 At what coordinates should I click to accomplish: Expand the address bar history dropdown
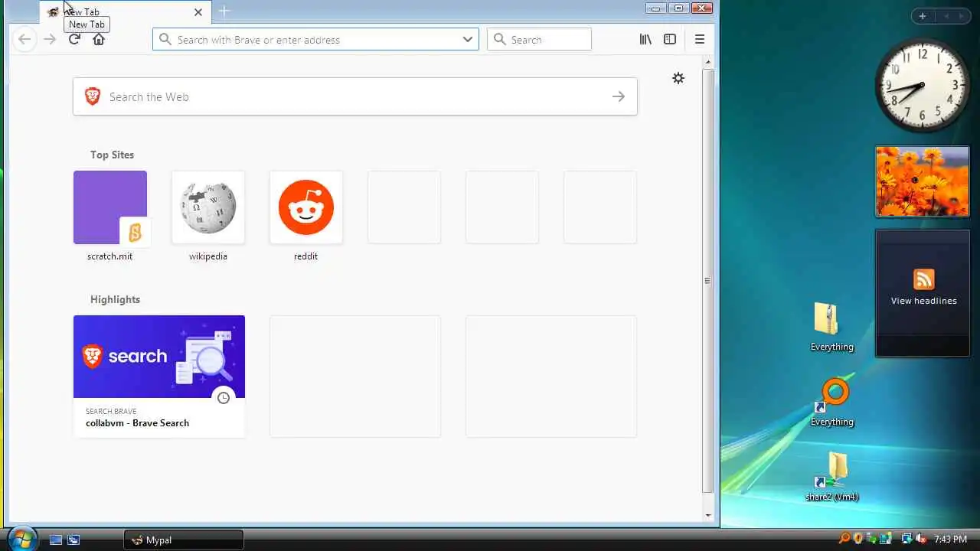[468, 39]
